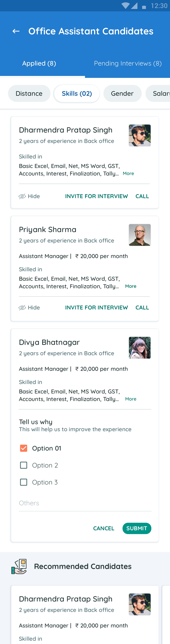The image size is (170, 644).
Task: Uncheck the Option 01 checkbox
Action: [x=24, y=448]
